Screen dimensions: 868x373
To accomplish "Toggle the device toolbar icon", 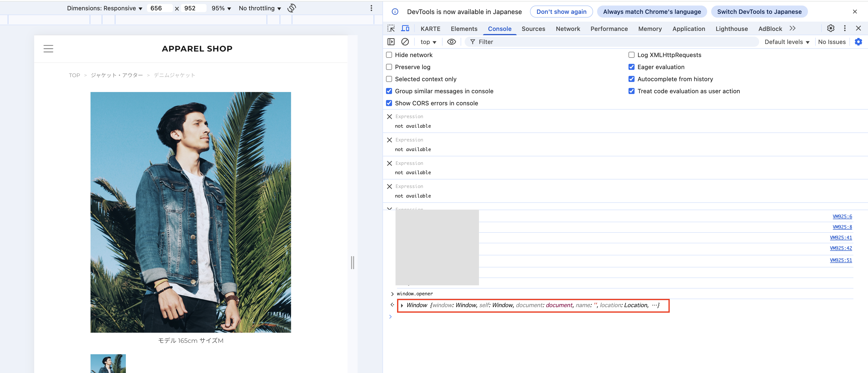I will click(405, 29).
